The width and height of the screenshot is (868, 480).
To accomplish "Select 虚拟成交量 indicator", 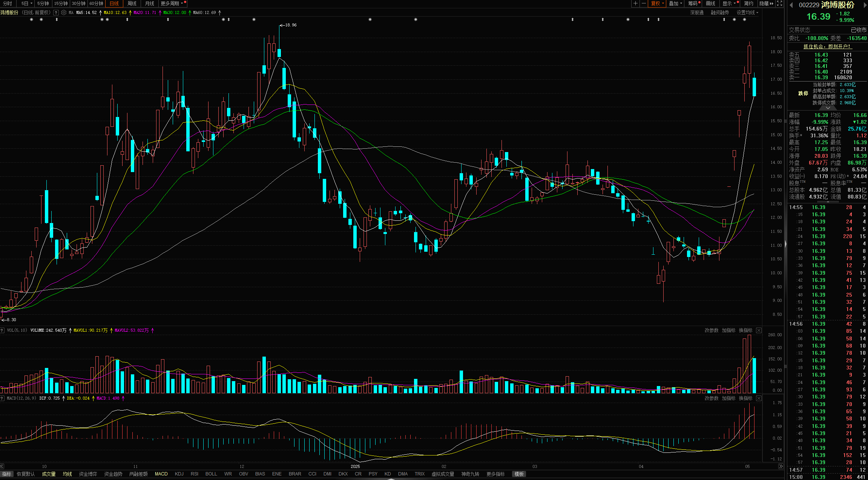I will [x=443, y=474].
